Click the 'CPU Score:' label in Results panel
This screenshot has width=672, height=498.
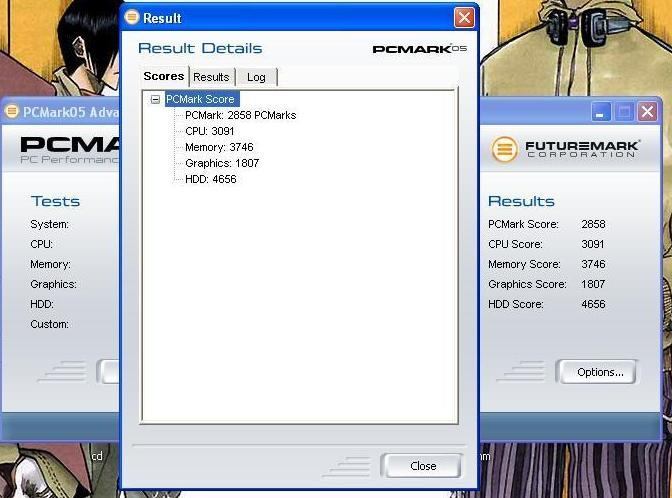515,244
